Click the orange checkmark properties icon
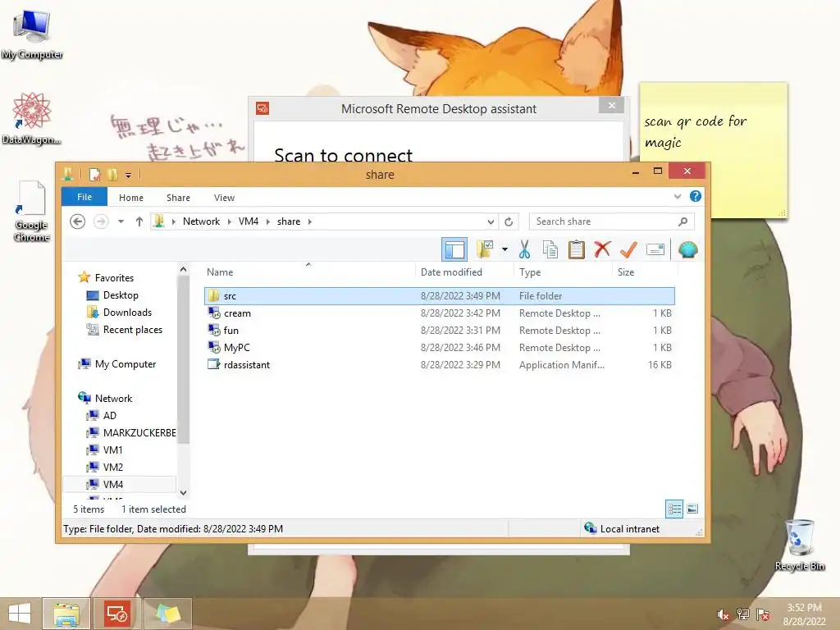This screenshot has width=840, height=630. coord(628,249)
